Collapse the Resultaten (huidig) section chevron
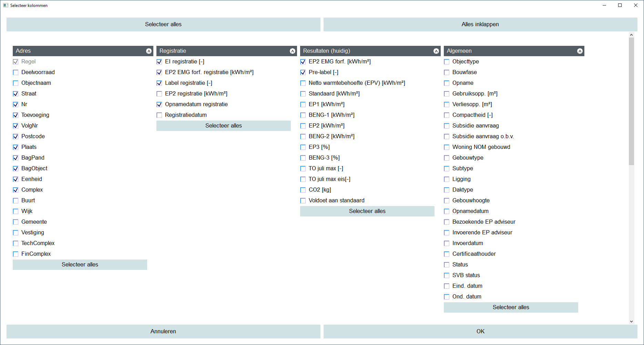 pos(436,51)
